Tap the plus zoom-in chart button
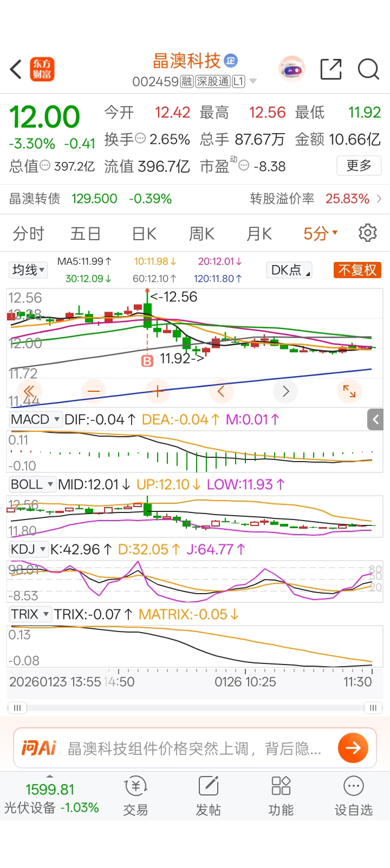This screenshot has height=868, width=390. click(158, 391)
